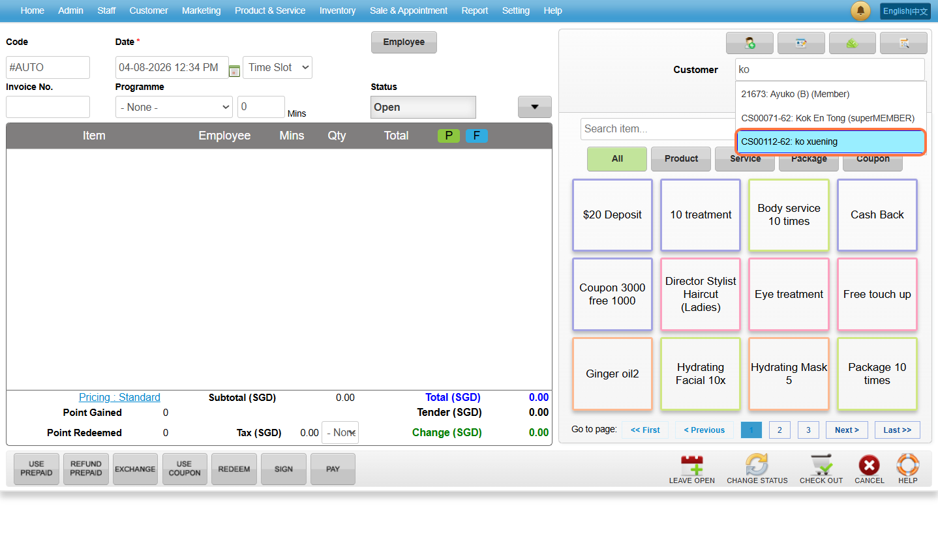Screen dimensions: 938x560
Task: Focus the Customer search input field
Action: click(x=830, y=69)
